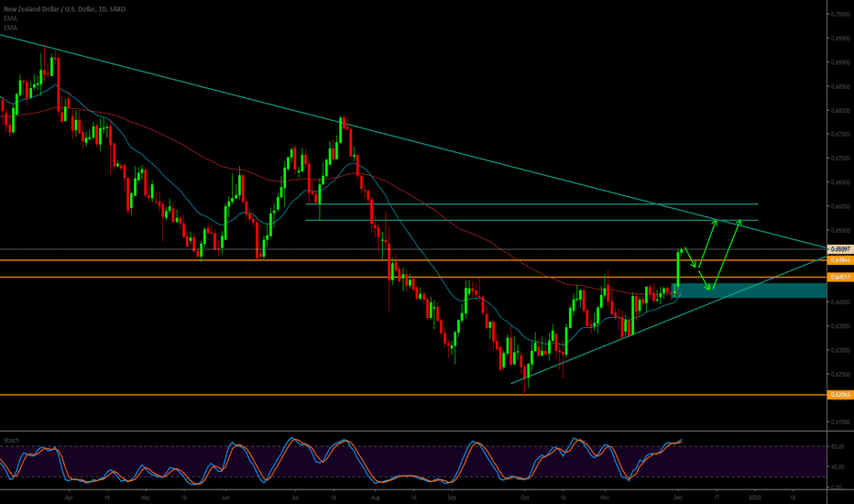
Task: Click the Jul label on time axis
Action: pos(296,496)
